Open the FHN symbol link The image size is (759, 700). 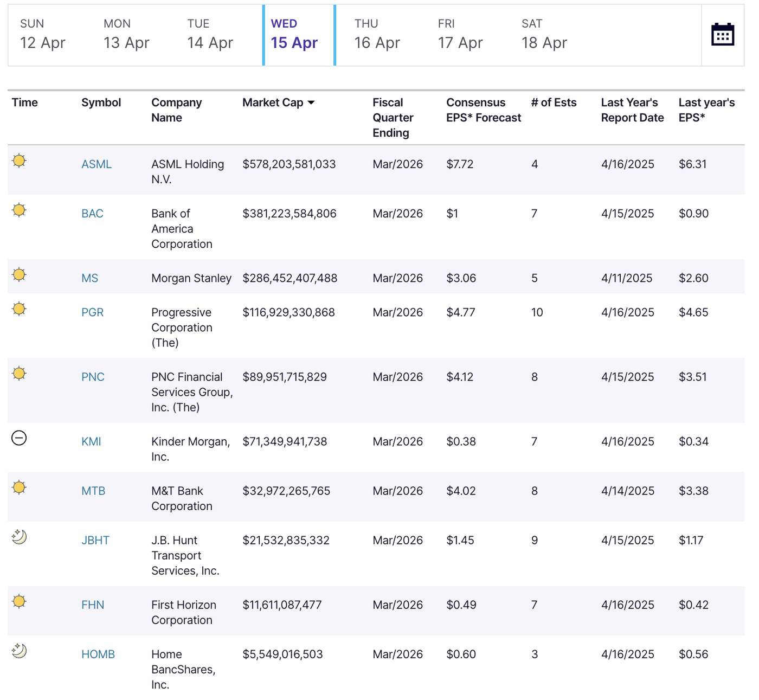pyautogui.click(x=93, y=605)
